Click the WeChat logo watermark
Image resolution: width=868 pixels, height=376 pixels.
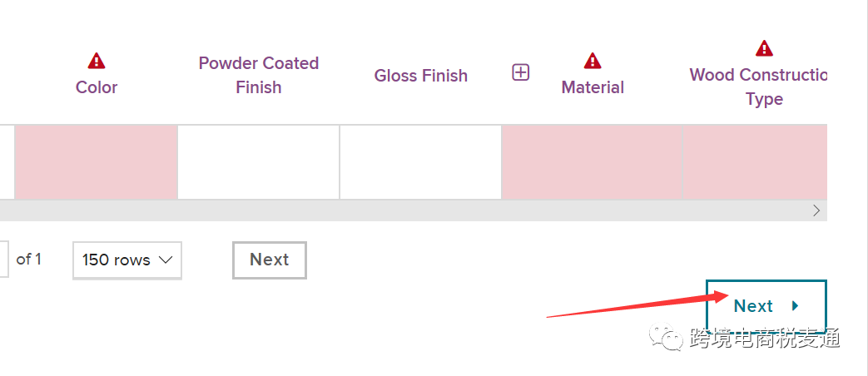(666, 337)
